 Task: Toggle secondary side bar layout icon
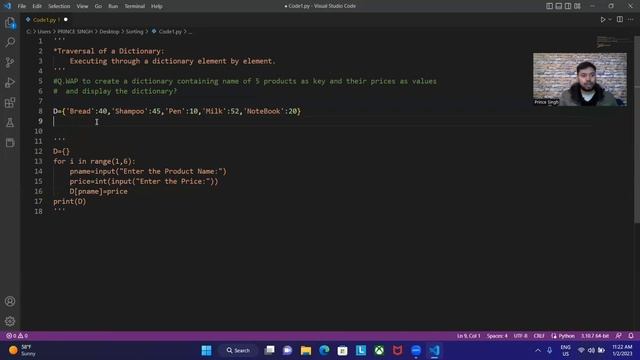click(568, 6)
